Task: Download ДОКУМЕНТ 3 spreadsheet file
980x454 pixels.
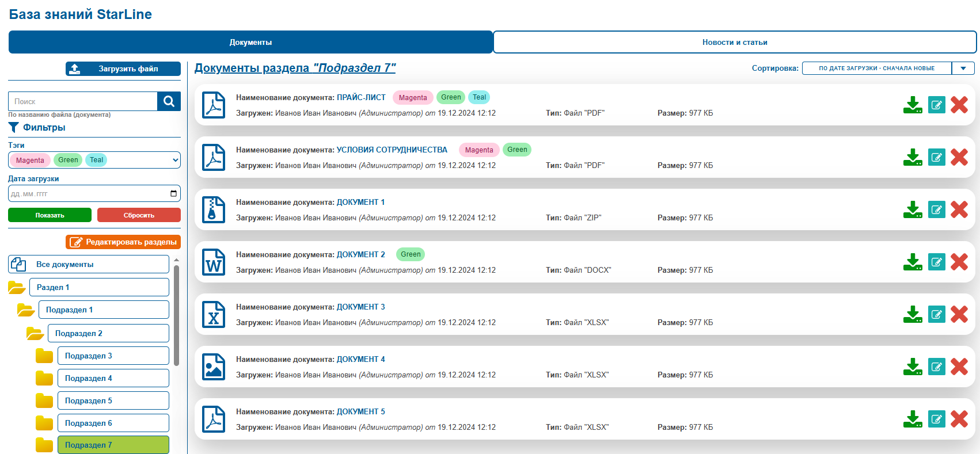Action: click(913, 314)
